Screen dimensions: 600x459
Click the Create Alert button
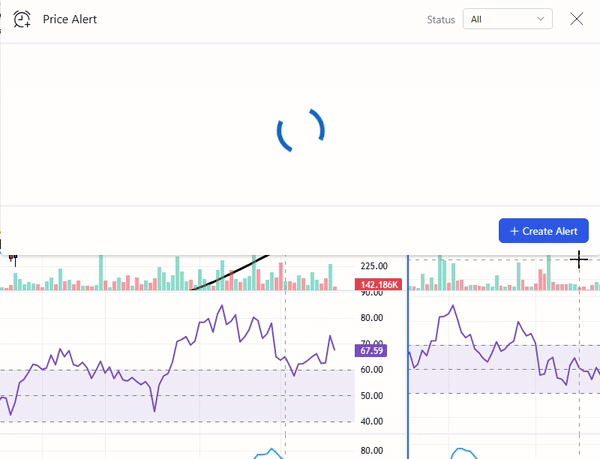coord(543,231)
